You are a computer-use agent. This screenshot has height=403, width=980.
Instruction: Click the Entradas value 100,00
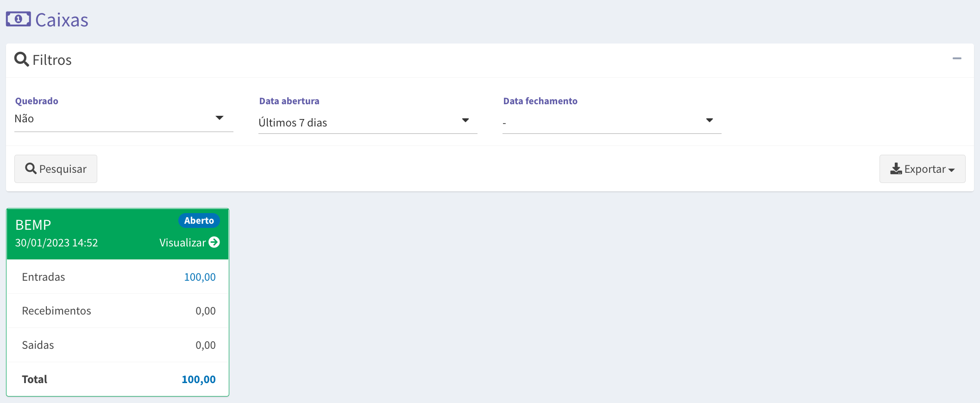200,277
